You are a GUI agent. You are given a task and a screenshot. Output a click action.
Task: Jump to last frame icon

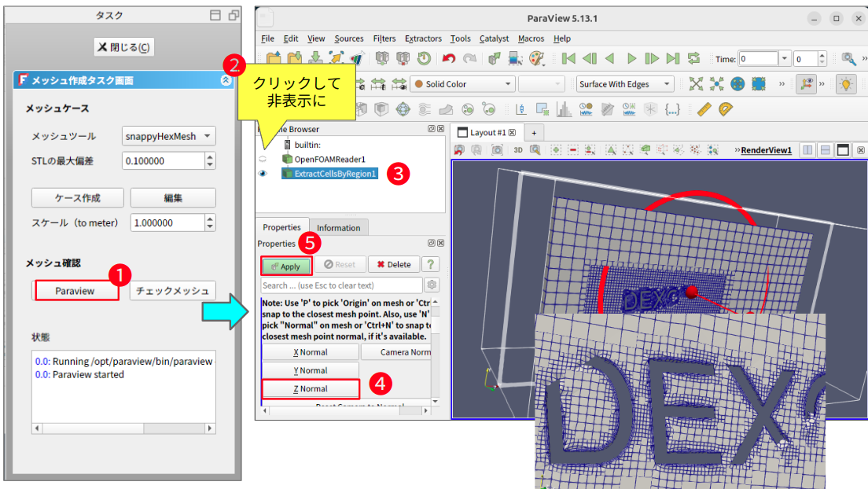[672, 58]
